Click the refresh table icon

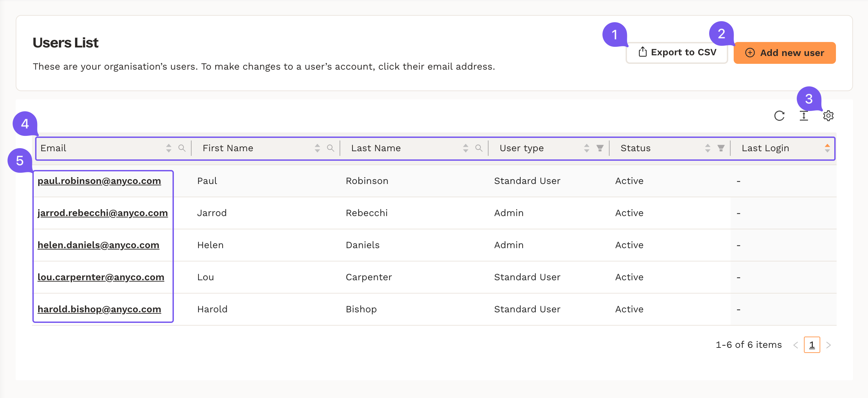coord(779,116)
